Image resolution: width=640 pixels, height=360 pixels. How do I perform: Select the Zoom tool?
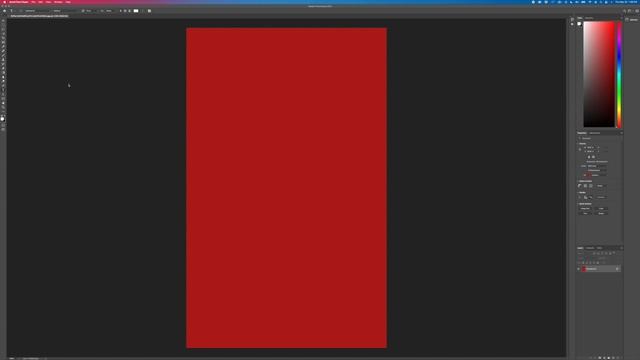(3, 107)
